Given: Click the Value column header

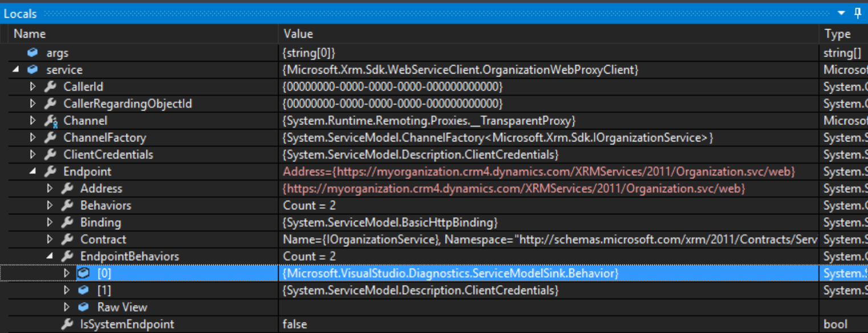Looking at the screenshot, I should (x=298, y=34).
